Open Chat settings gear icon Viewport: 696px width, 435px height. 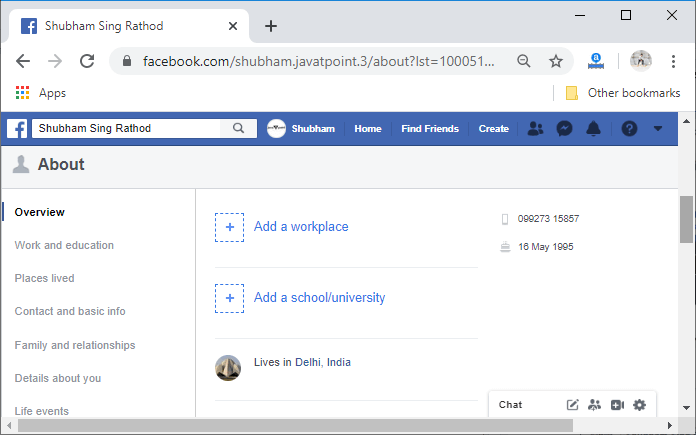639,405
